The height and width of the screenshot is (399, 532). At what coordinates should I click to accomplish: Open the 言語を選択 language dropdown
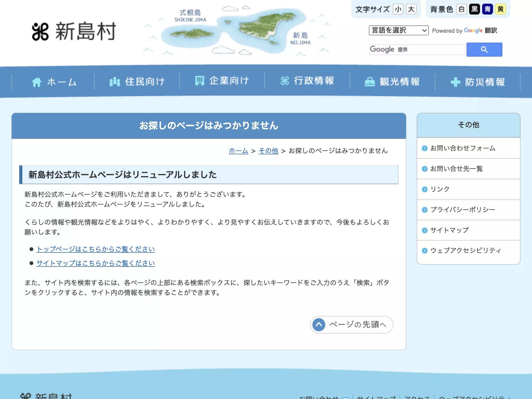click(x=398, y=30)
